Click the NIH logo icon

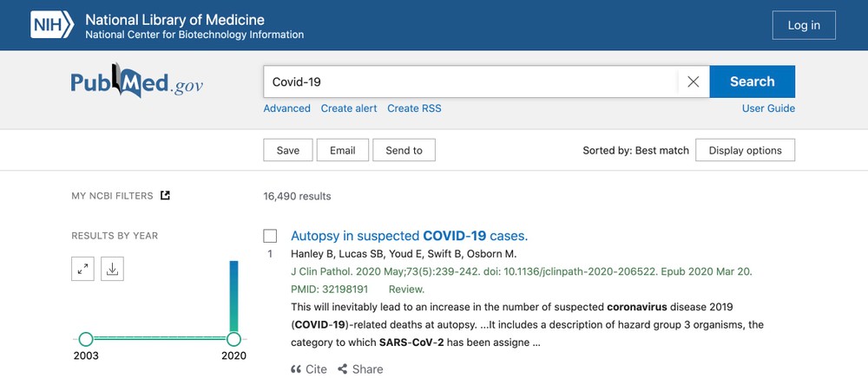point(52,25)
